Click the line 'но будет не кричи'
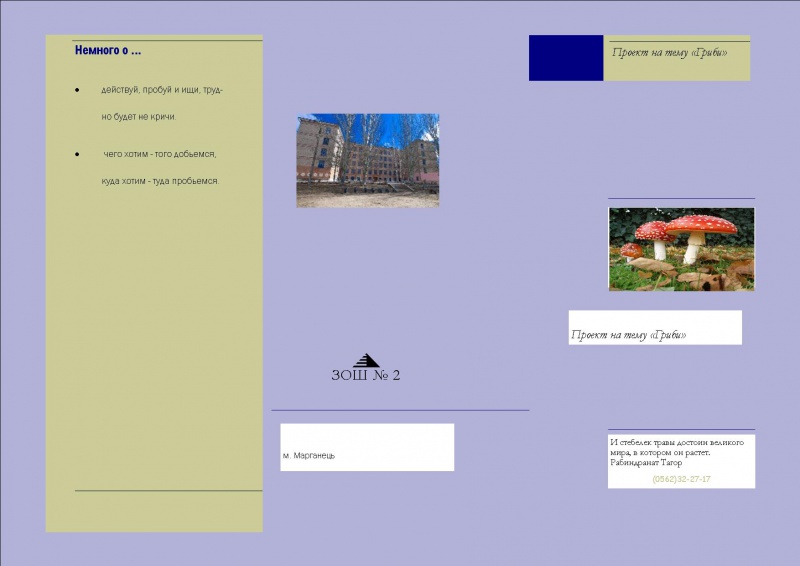Image resolution: width=800 pixels, height=566 pixels. click(139, 117)
